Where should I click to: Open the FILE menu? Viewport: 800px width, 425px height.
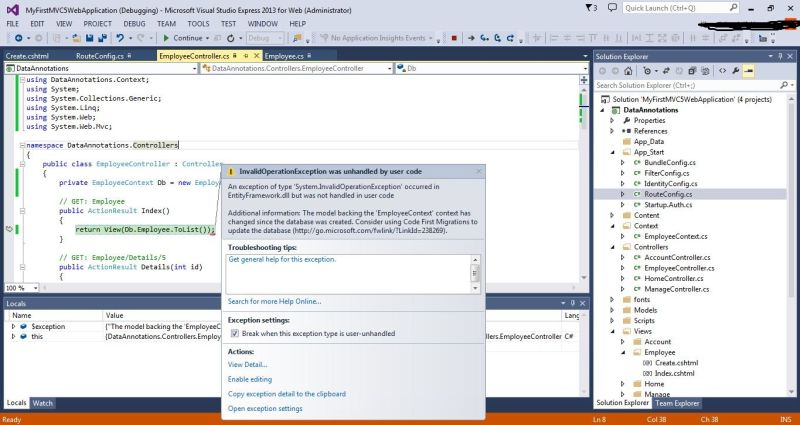pyautogui.click(x=12, y=23)
